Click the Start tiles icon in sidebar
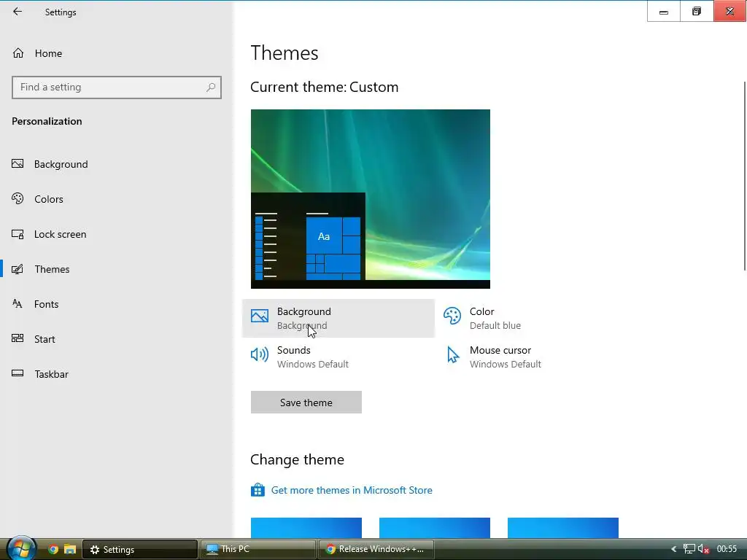Viewport: 747px width, 560px height. 18,338
